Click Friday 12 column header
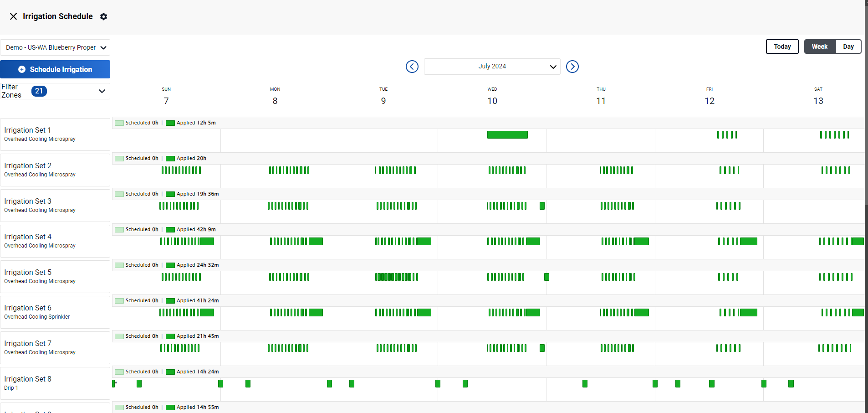Image resolution: width=868 pixels, height=413 pixels. click(709, 97)
